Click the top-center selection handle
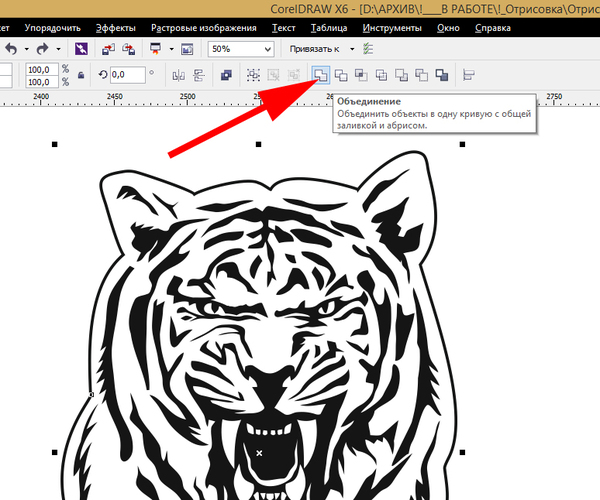Viewport: 600px width, 500px height. coord(259,145)
